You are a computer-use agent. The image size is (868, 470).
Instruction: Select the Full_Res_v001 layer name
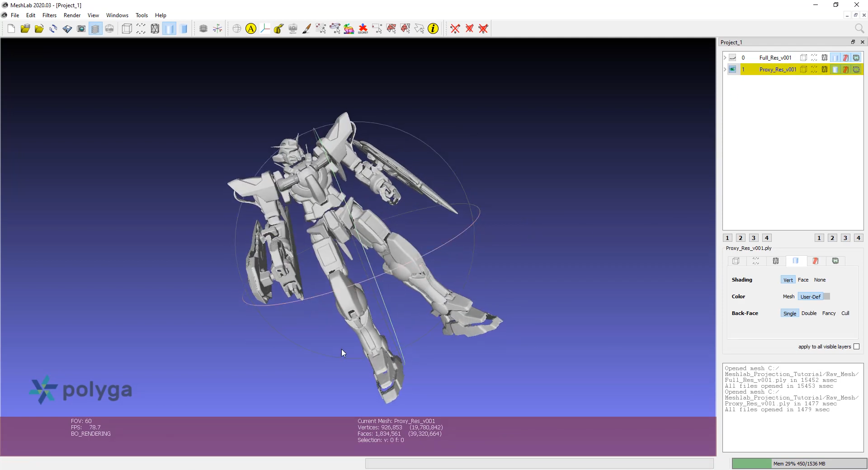click(x=775, y=58)
